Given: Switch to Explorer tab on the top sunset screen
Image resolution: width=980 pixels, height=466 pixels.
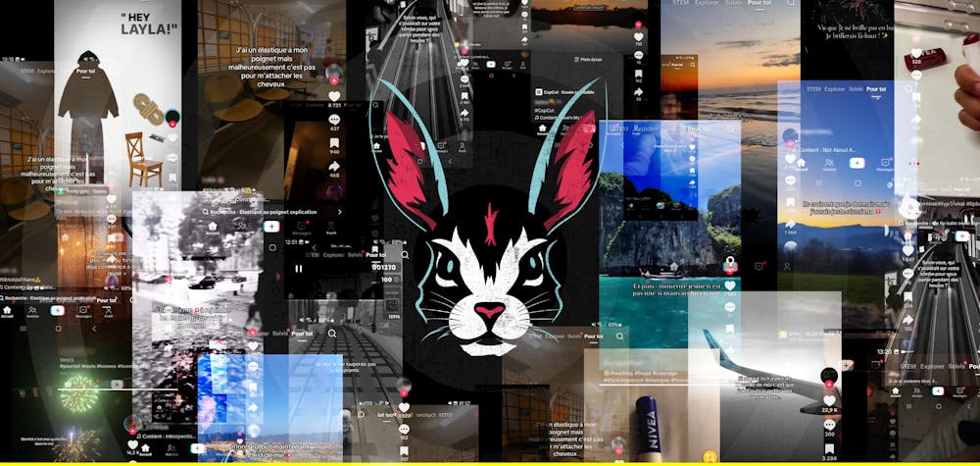Looking at the screenshot, I should (708, 3).
